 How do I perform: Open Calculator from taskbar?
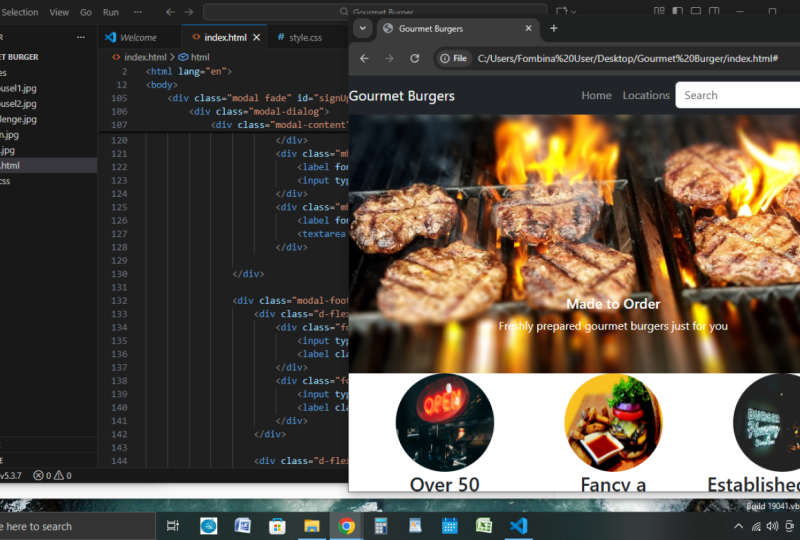pyautogui.click(x=381, y=526)
